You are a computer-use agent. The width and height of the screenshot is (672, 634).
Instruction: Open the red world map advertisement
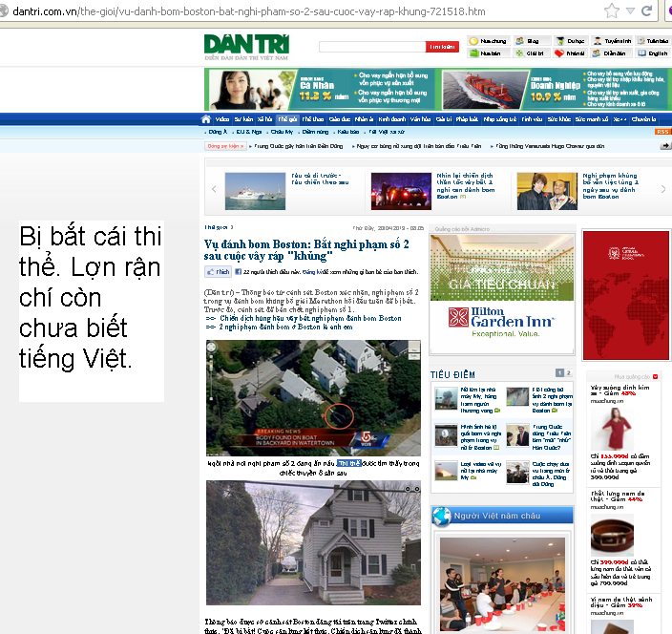(x=626, y=295)
